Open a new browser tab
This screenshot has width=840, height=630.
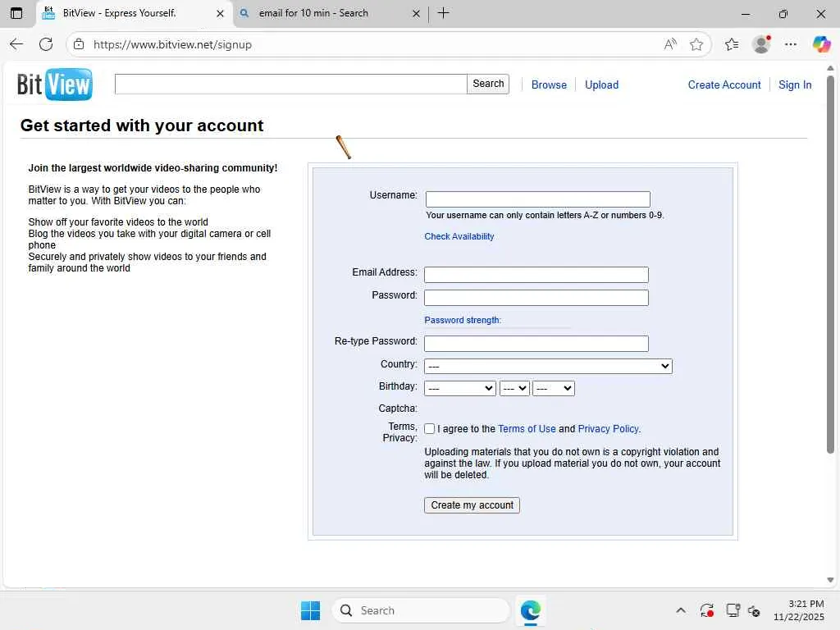click(444, 13)
